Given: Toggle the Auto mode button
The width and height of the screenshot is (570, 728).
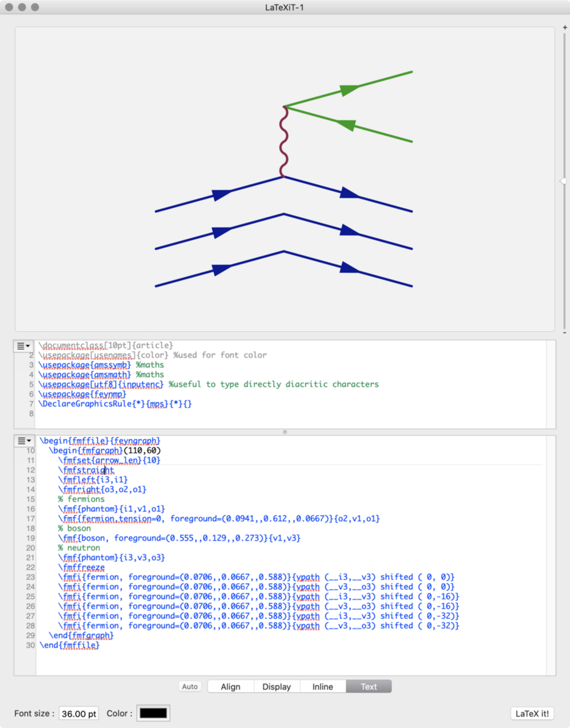Looking at the screenshot, I should 190,686.
